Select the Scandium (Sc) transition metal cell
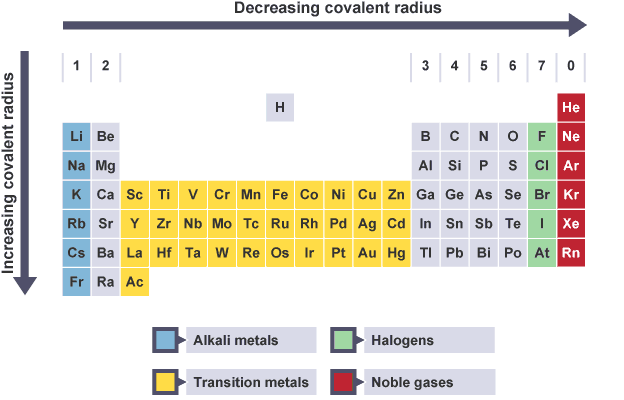 135,194
